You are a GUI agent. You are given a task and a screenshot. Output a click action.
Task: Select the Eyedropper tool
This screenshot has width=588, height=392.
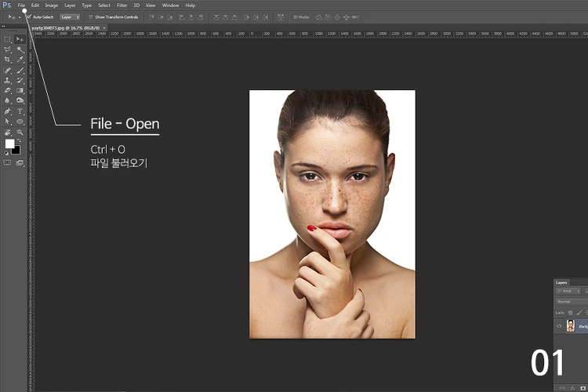tap(20, 60)
